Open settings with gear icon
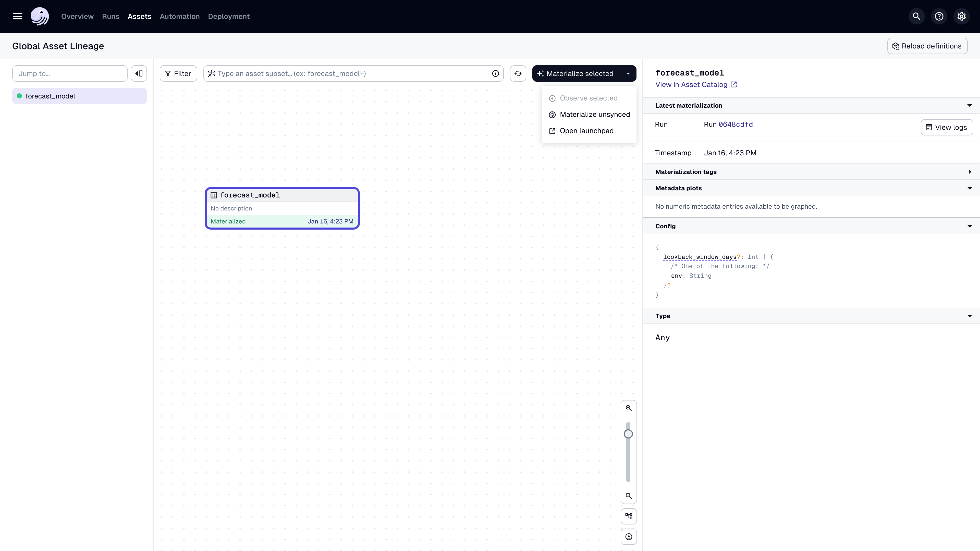The height and width of the screenshot is (551, 980). 962,16
